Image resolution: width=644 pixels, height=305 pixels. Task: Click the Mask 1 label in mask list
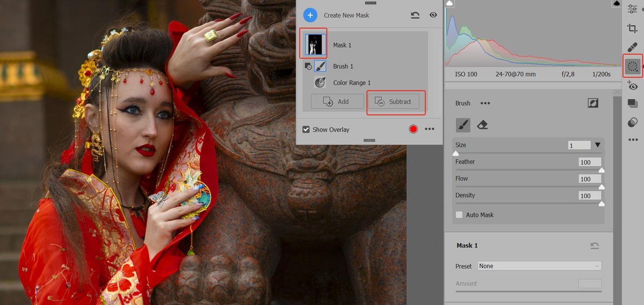[342, 45]
